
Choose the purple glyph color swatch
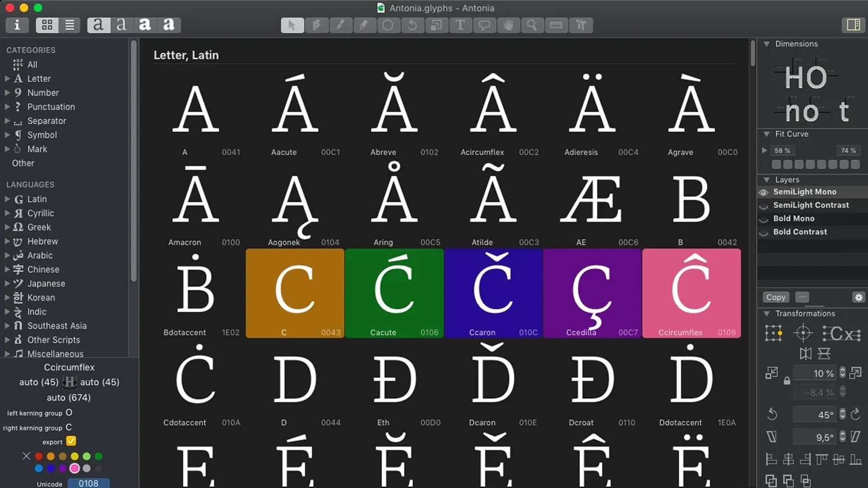[63, 468]
